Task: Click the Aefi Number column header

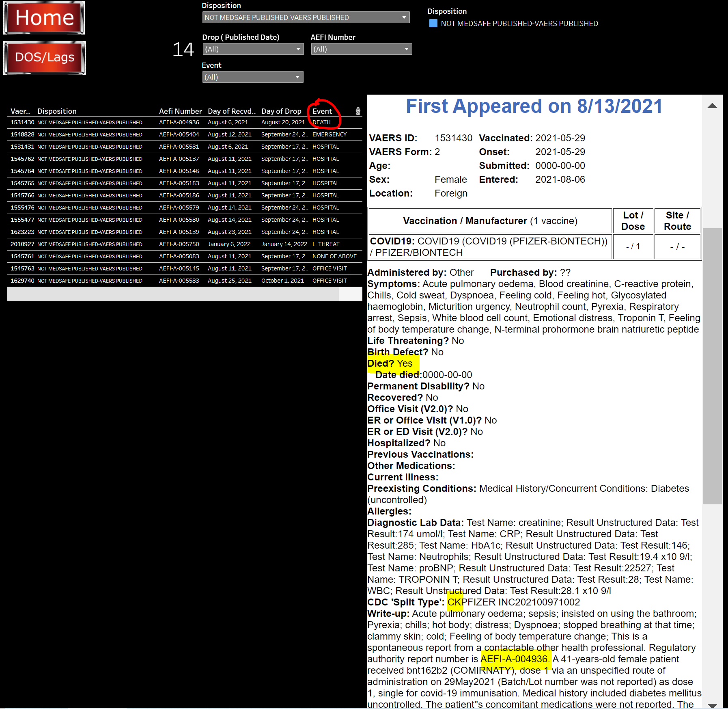Action: (180, 111)
